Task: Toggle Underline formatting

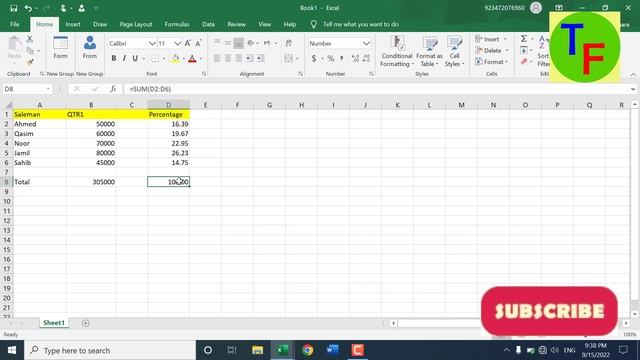Action: 135,58
